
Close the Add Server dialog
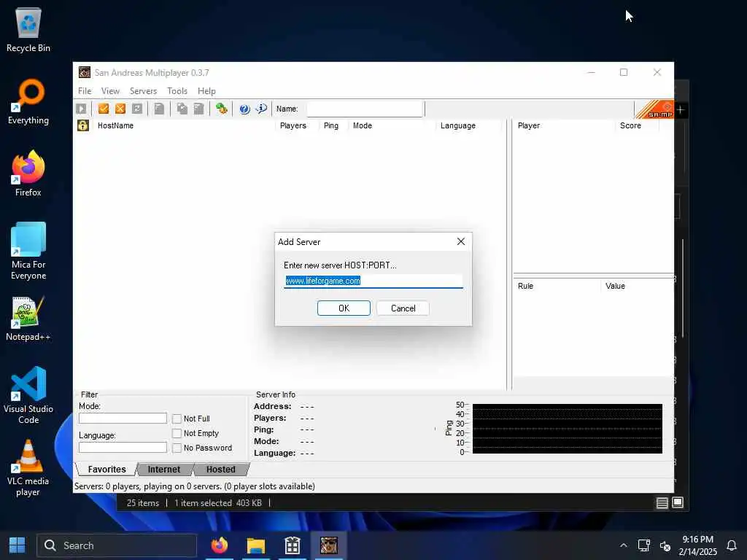tap(461, 241)
